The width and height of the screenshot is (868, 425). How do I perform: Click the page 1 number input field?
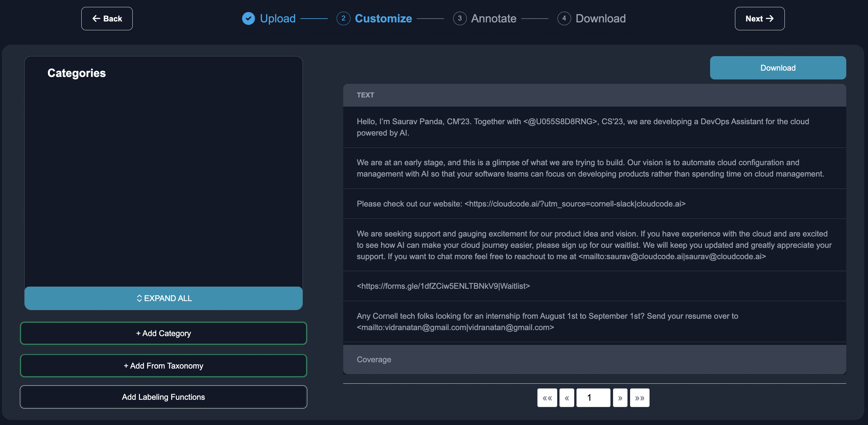[x=593, y=397]
